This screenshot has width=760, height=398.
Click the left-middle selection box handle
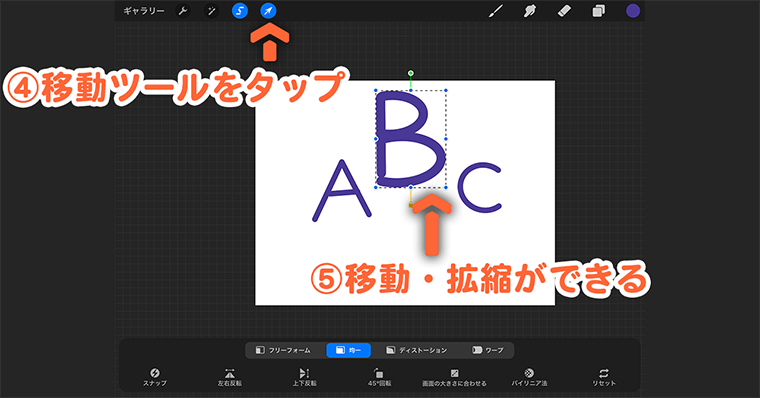[376, 139]
